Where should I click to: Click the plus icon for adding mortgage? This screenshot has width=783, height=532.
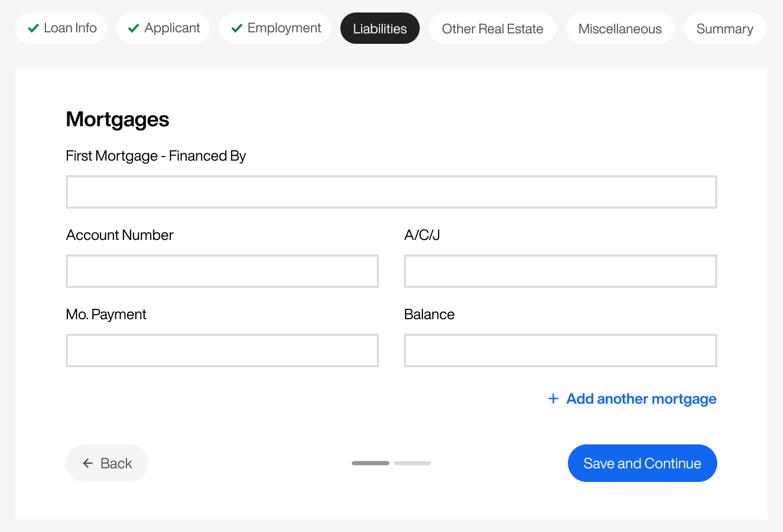553,399
